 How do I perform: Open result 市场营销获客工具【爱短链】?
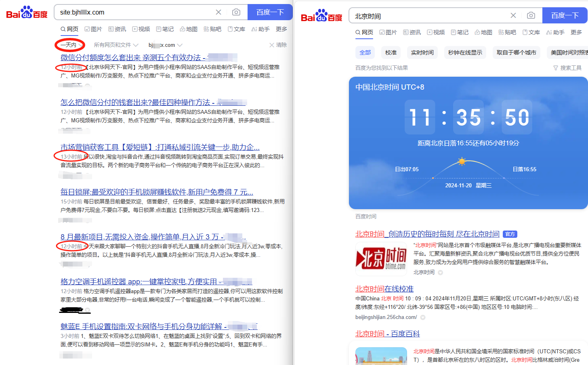click(160, 147)
